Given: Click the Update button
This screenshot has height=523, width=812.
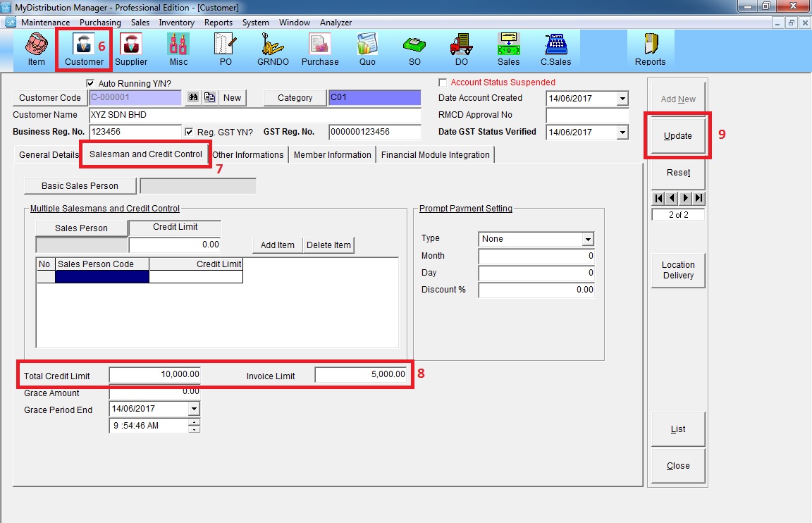Looking at the screenshot, I should click(678, 135).
